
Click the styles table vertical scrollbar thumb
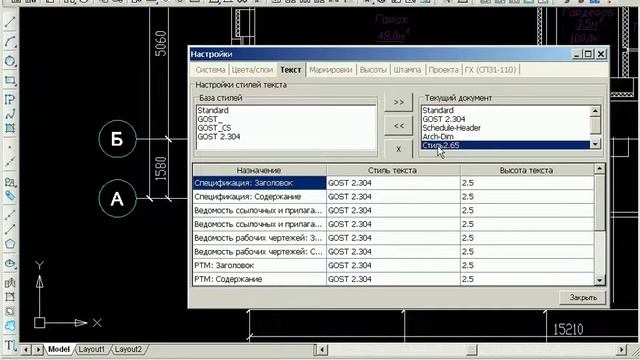pos(600,202)
